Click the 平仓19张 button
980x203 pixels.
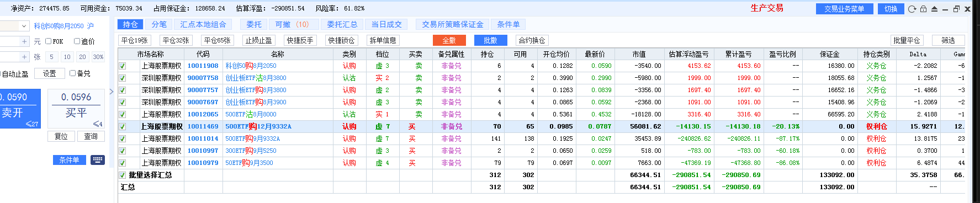click(x=135, y=40)
